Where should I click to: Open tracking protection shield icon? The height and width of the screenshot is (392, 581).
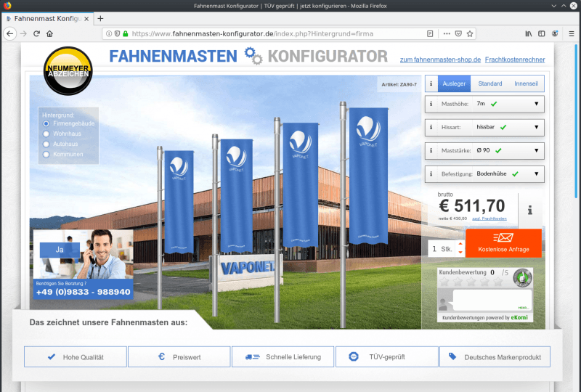pyautogui.click(x=117, y=33)
